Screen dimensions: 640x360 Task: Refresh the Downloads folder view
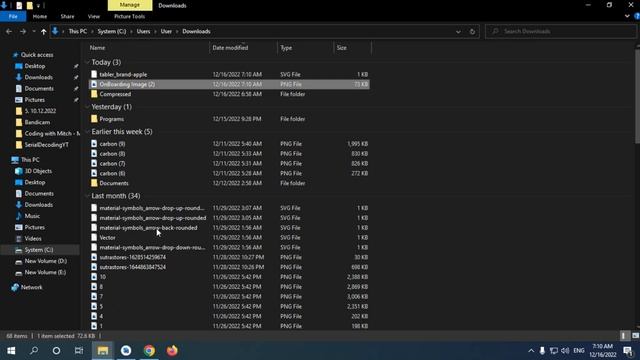pos(472,31)
